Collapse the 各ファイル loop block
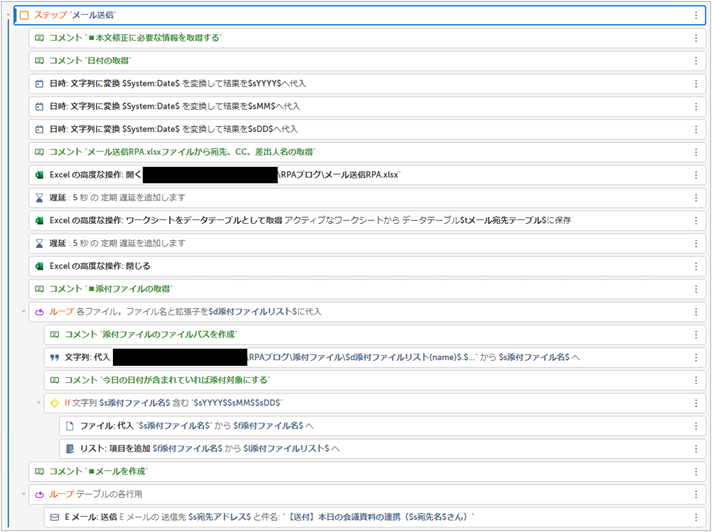 (23, 312)
